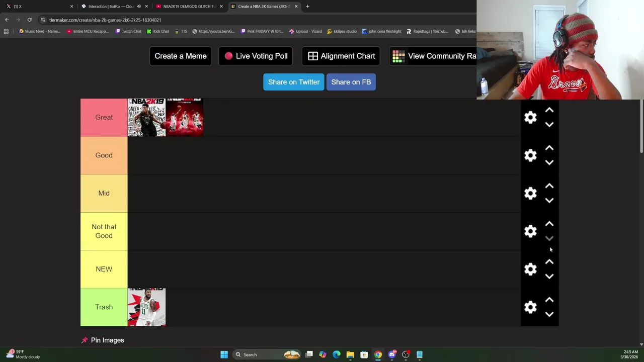
Task: Move the Great tier row down
Action: 549,124
